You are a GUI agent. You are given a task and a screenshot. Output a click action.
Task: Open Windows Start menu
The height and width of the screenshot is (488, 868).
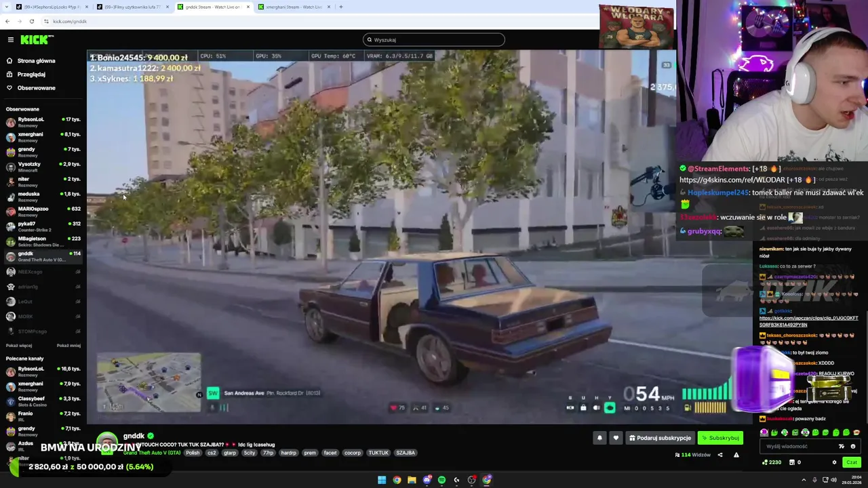382,480
